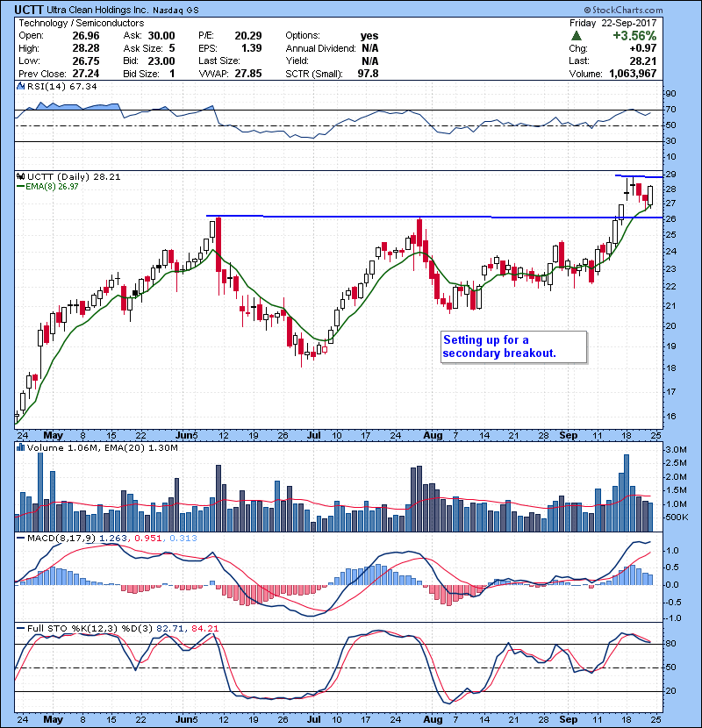
Task: Click the volume bars icon beside Volume 1.06M
Action: pyautogui.click(x=21, y=448)
